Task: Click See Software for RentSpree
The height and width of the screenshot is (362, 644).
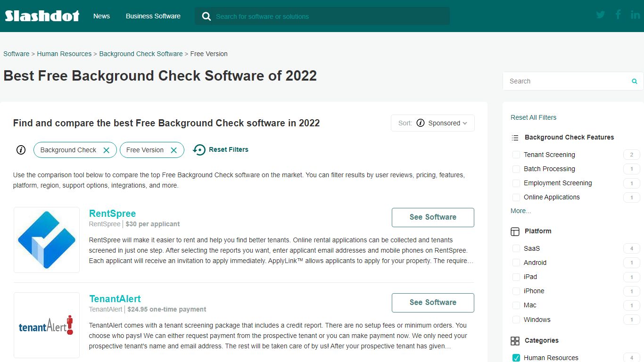Action: [x=433, y=217]
